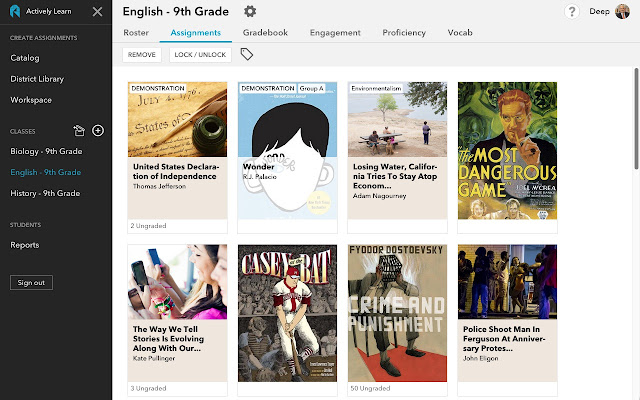Click Actively Learn brand name text
This screenshot has height=400, width=640.
coord(49,11)
